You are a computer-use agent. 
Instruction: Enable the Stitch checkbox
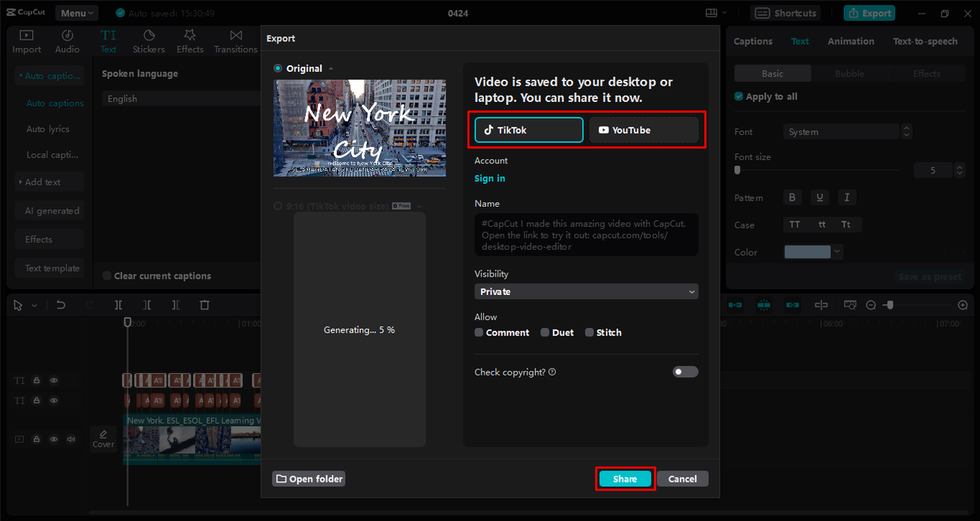click(589, 333)
